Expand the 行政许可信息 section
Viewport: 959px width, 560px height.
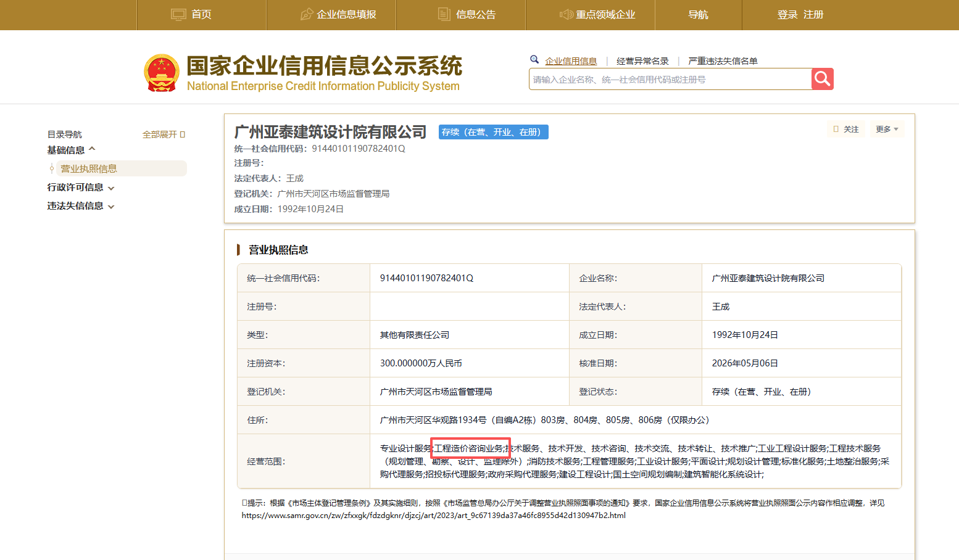(x=81, y=187)
